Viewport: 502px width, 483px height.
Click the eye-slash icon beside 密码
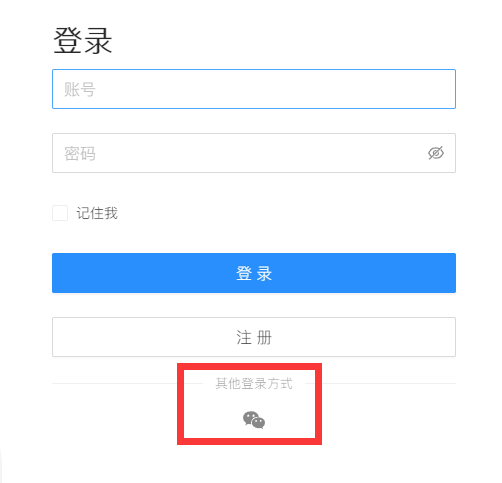[x=436, y=153]
